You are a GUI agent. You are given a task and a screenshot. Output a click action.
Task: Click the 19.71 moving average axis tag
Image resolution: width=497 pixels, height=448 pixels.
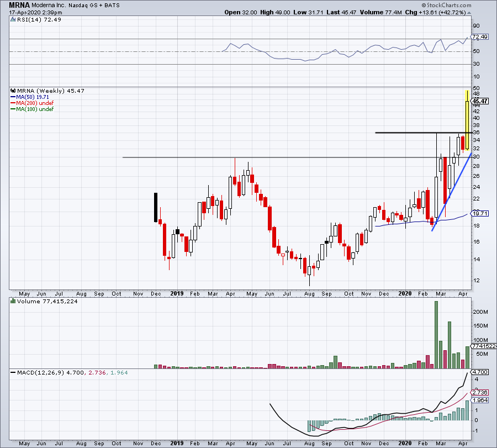click(480, 214)
